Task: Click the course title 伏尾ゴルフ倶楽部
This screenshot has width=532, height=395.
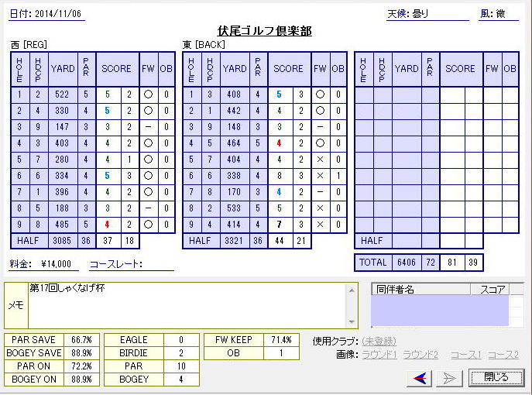Action: pyautogui.click(x=265, y=31)
